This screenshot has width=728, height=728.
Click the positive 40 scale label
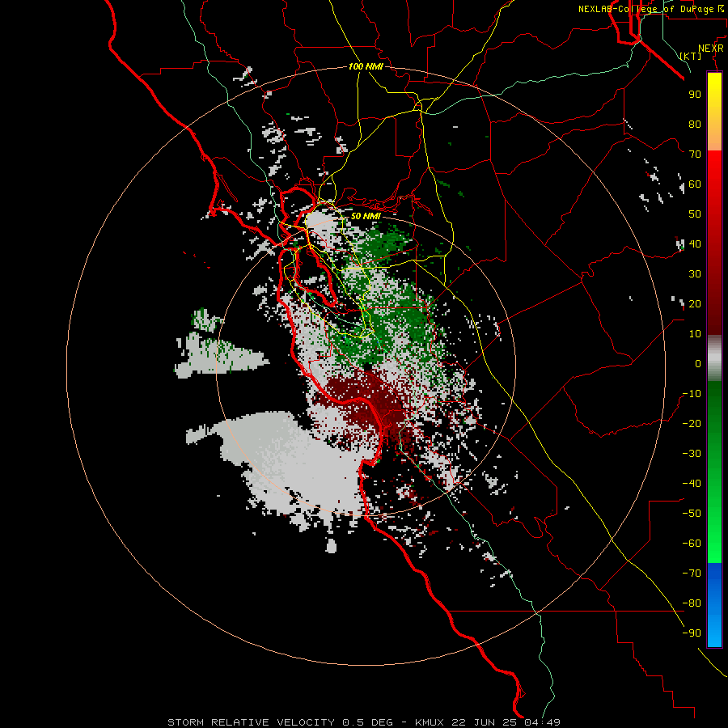coord(695,243)
